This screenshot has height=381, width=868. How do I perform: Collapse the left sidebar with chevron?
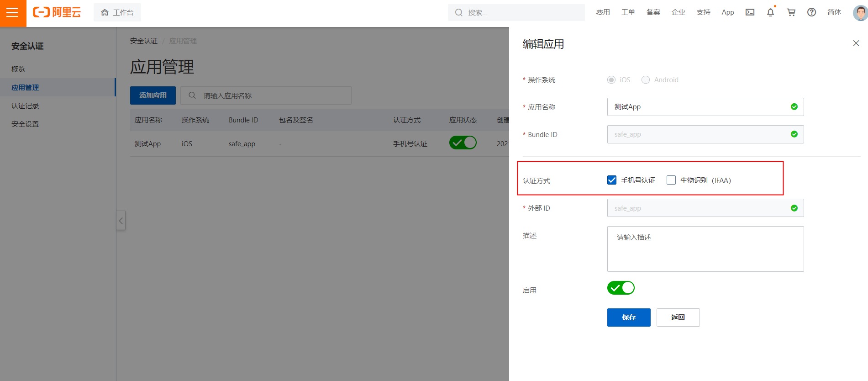[121, 221]
